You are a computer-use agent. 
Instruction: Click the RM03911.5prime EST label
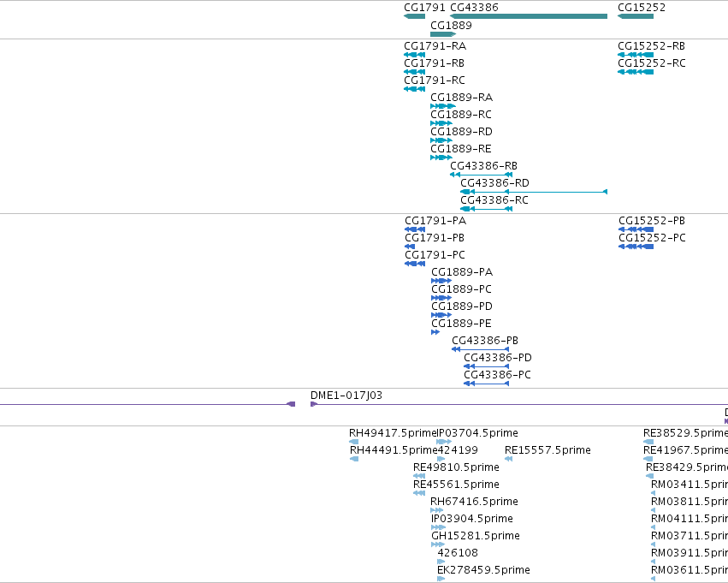pos(690,553)
